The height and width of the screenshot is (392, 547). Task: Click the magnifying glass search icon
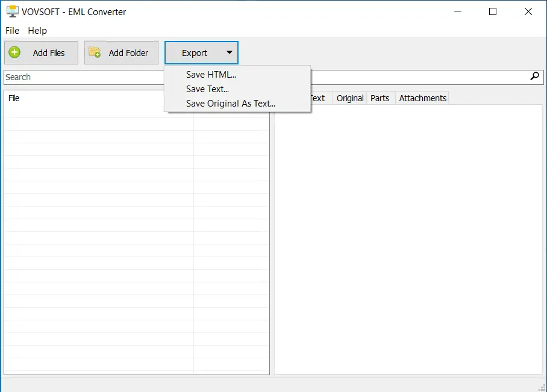534,76
